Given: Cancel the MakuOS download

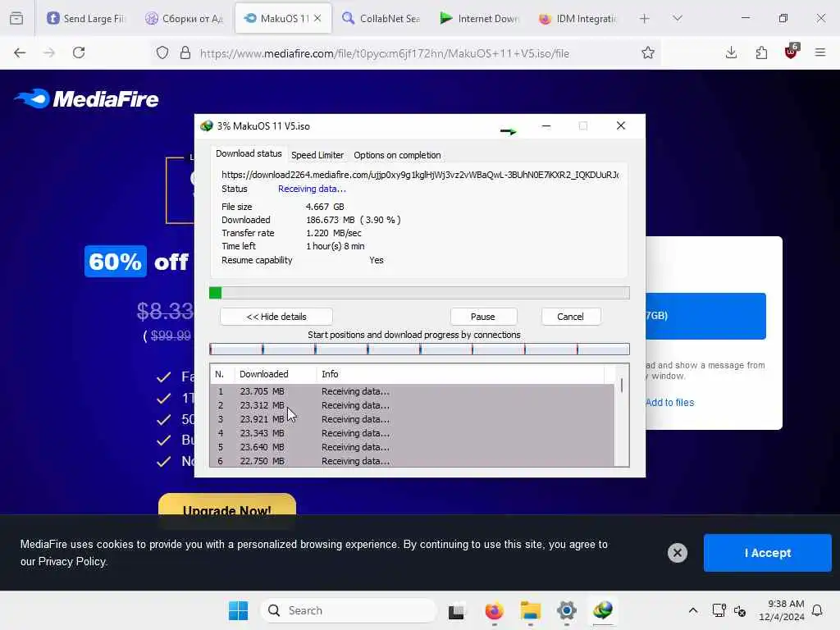Looking at the screenshot, I should pyautogui.click(x=571, y=317).
